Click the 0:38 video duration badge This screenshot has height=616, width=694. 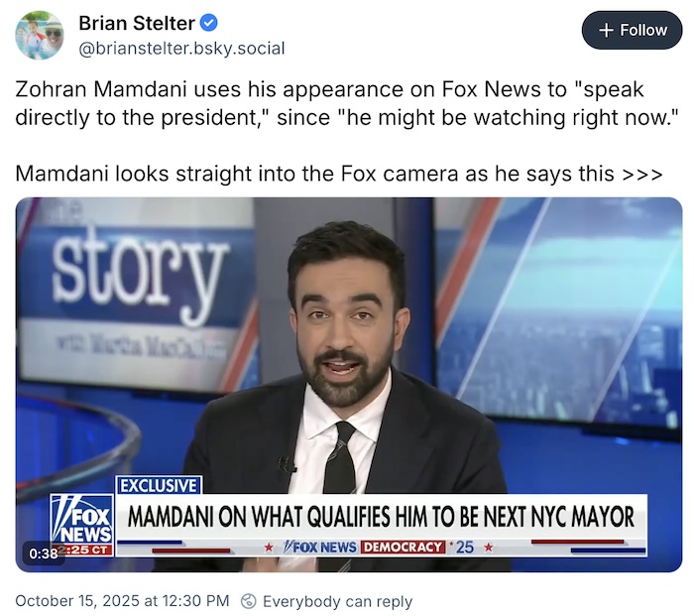44,554
